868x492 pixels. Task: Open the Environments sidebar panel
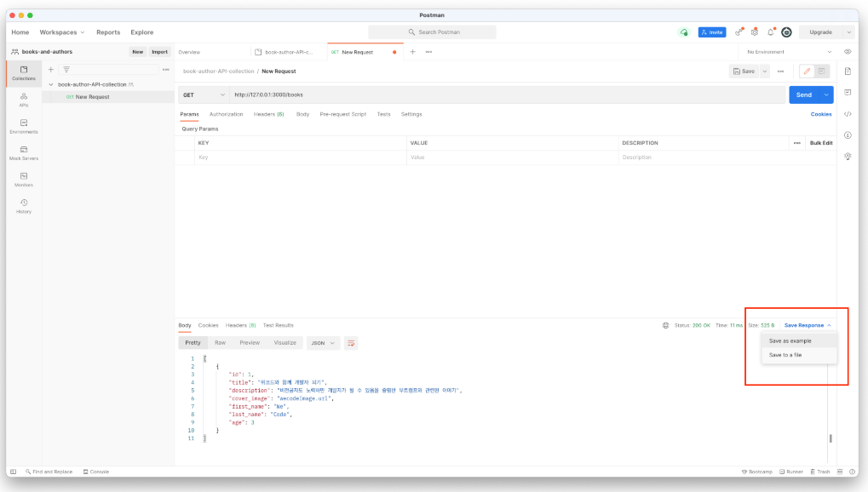point(24,126)
